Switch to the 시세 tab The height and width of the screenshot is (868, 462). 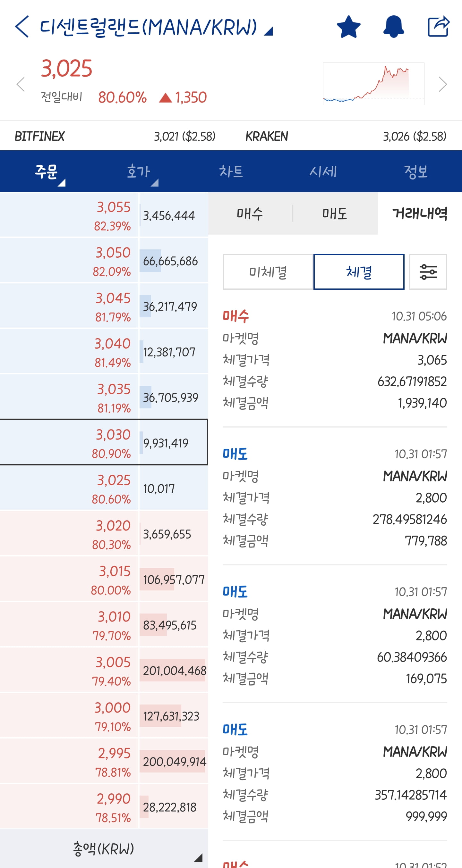(x=323, y=171)
